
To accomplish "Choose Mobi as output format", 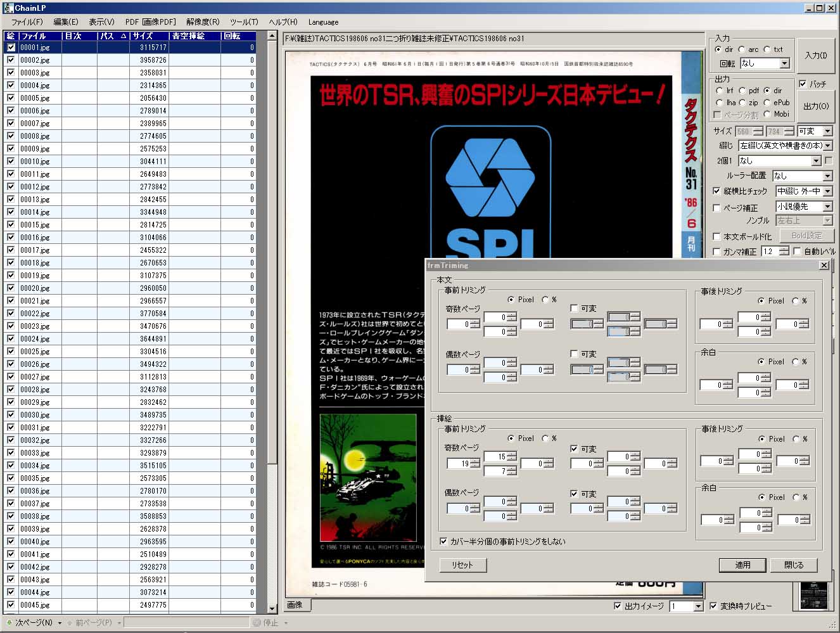I will [x=767, y=114].
